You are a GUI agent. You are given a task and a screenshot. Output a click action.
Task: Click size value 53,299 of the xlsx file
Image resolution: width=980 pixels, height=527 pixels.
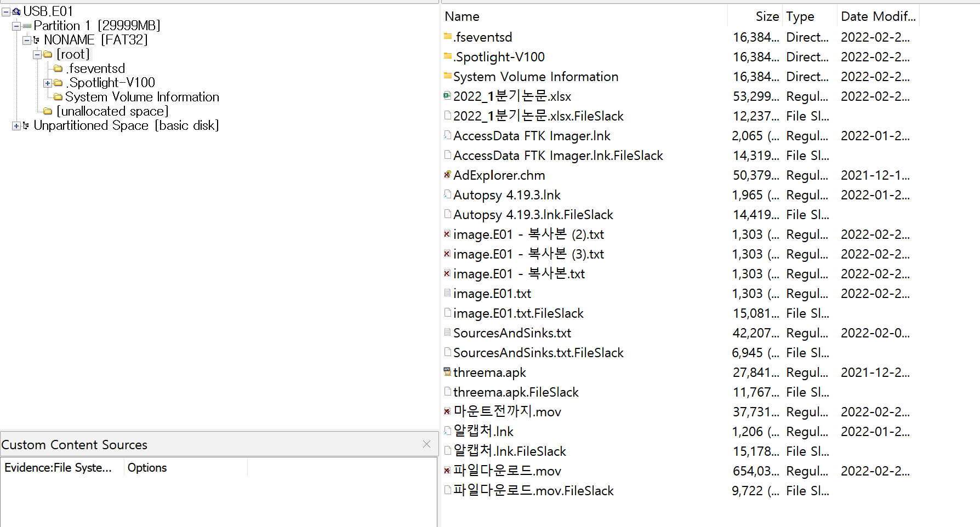click(756, 96)
